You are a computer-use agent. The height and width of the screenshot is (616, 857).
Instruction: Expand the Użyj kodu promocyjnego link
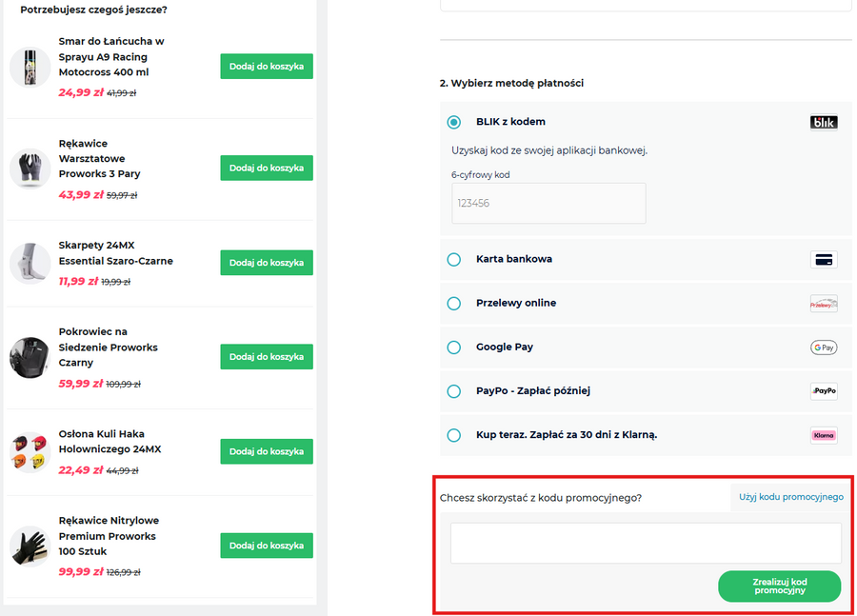click(792, 497)
